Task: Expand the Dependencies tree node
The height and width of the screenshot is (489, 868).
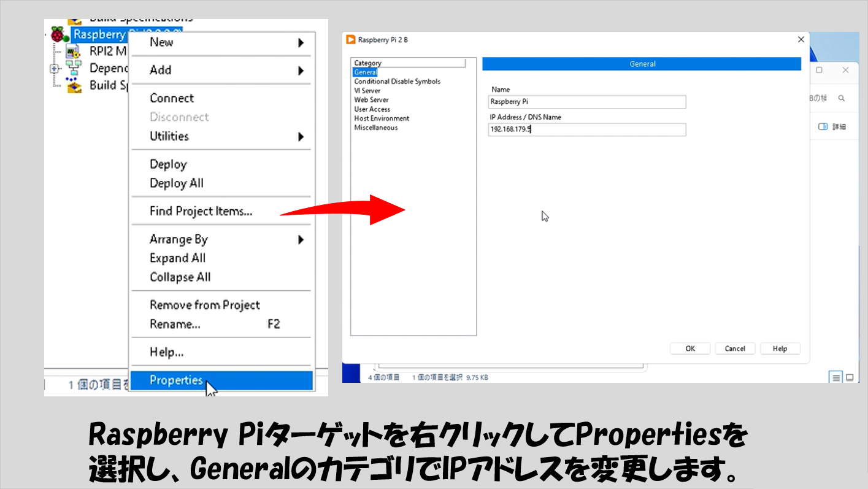Action: pyautogui.click(x=54, y=69)
